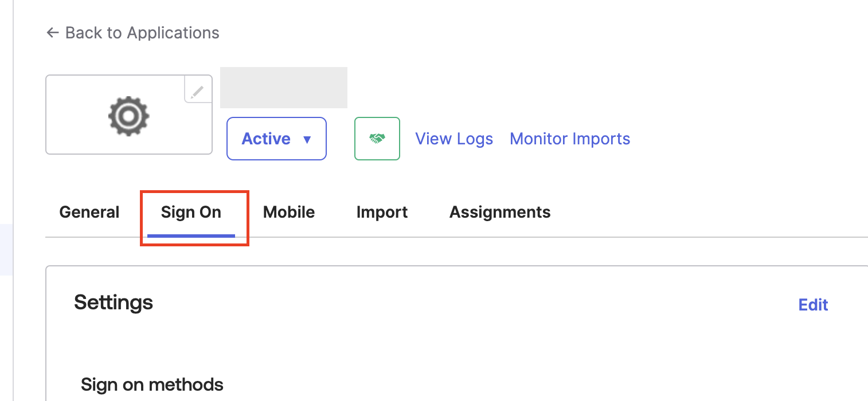Click the application logo thumbnail box

(x=129, y=115)
